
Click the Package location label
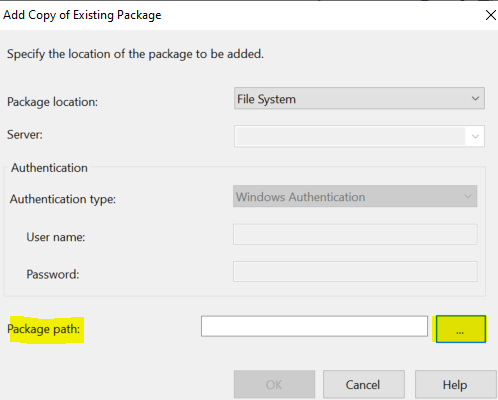click(53, 102)
